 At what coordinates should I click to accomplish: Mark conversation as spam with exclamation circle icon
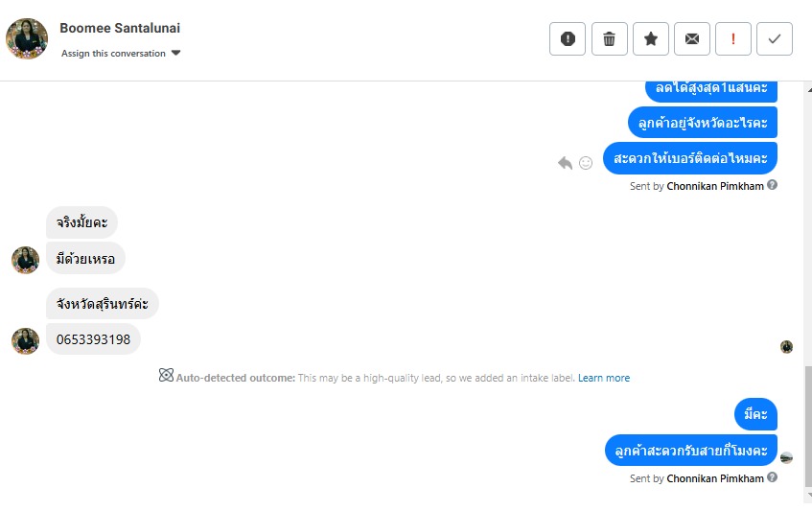pyautogui.click(x=567, y=39)
